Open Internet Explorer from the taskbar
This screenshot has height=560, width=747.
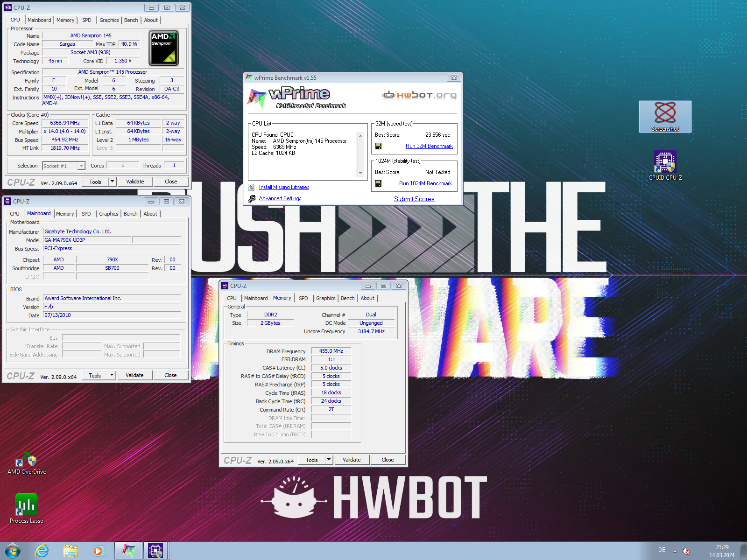coord(42,551)
